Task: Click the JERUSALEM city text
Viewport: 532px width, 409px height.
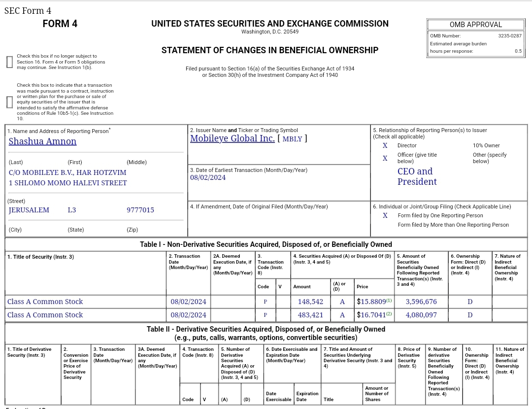Action: coord(29,210)
